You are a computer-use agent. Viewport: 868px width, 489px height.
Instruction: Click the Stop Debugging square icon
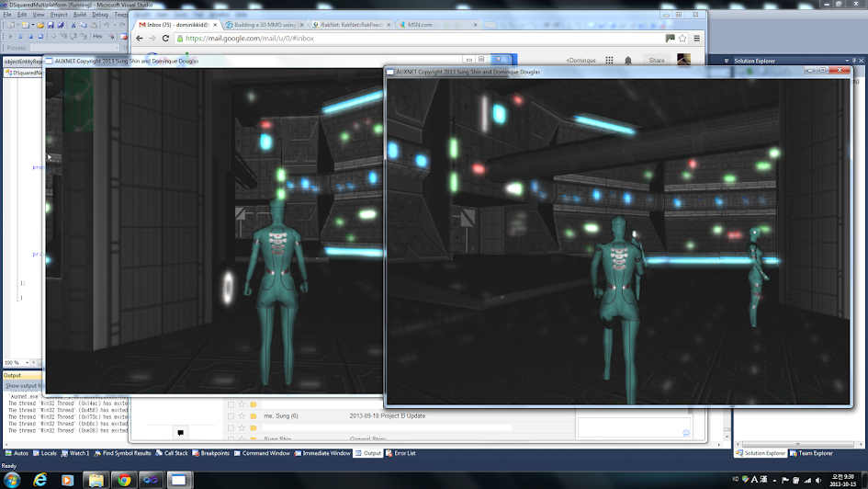pyautogui.click(x=30, y=37)
